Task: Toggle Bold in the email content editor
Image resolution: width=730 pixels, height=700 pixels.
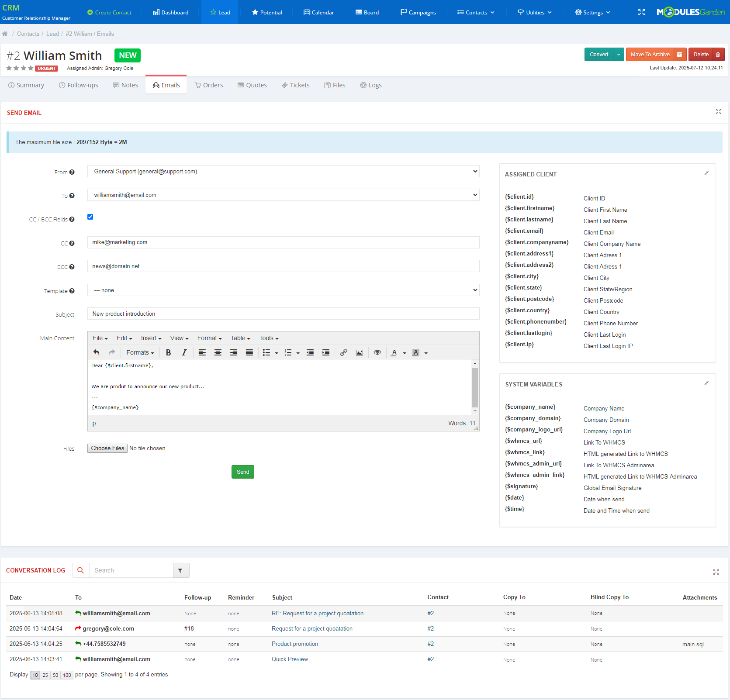Action: pos(168,352)
